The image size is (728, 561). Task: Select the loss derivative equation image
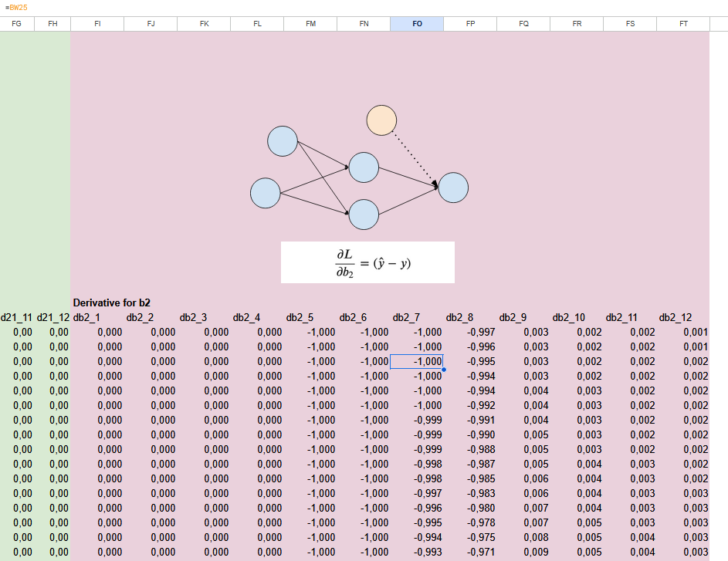[x=367, y=262]
